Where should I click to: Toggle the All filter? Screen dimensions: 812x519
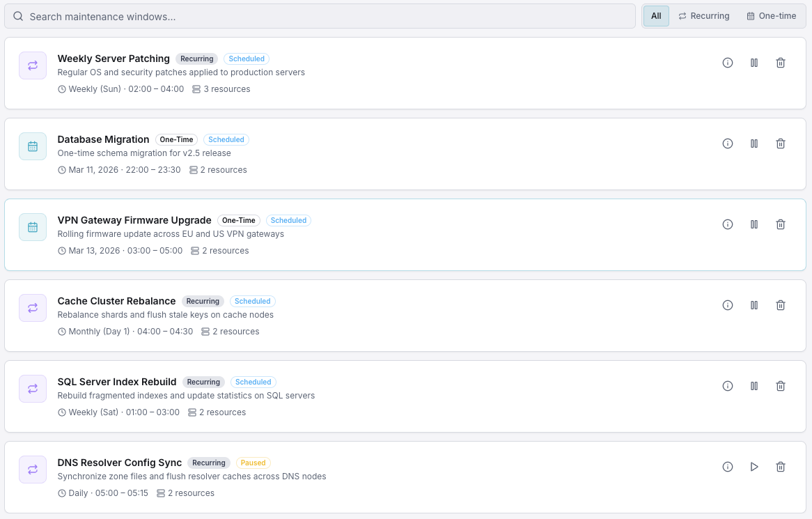655,15
